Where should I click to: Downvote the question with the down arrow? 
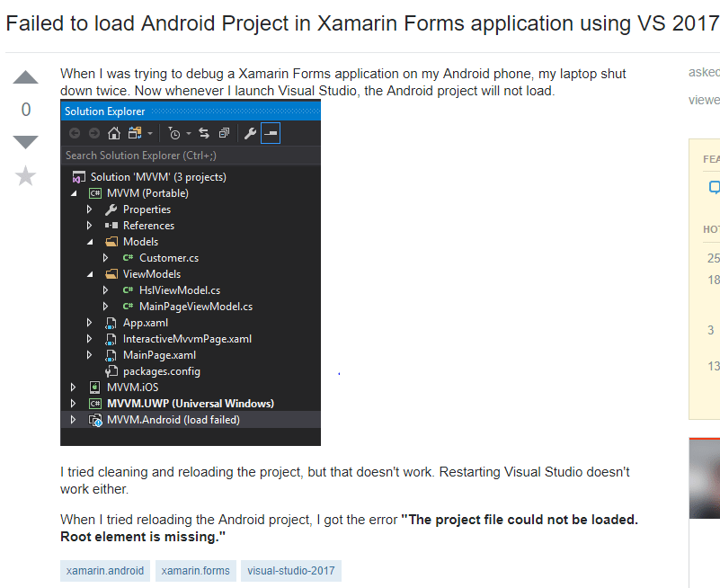click(x=26, y=142)
